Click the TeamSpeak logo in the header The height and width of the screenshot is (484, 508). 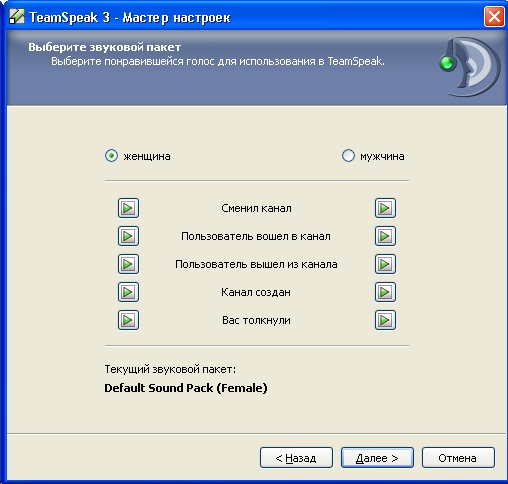click(470, 67)
